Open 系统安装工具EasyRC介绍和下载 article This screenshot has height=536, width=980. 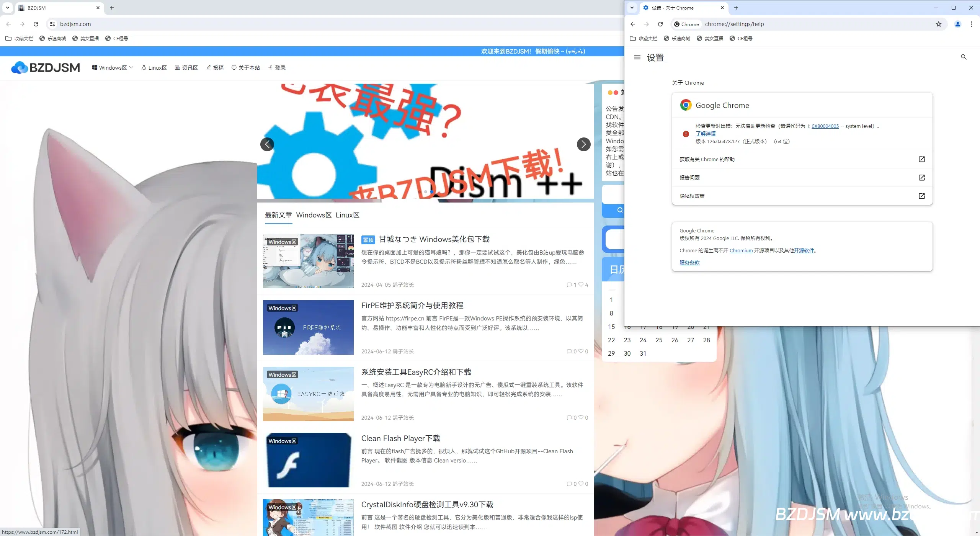416,372
